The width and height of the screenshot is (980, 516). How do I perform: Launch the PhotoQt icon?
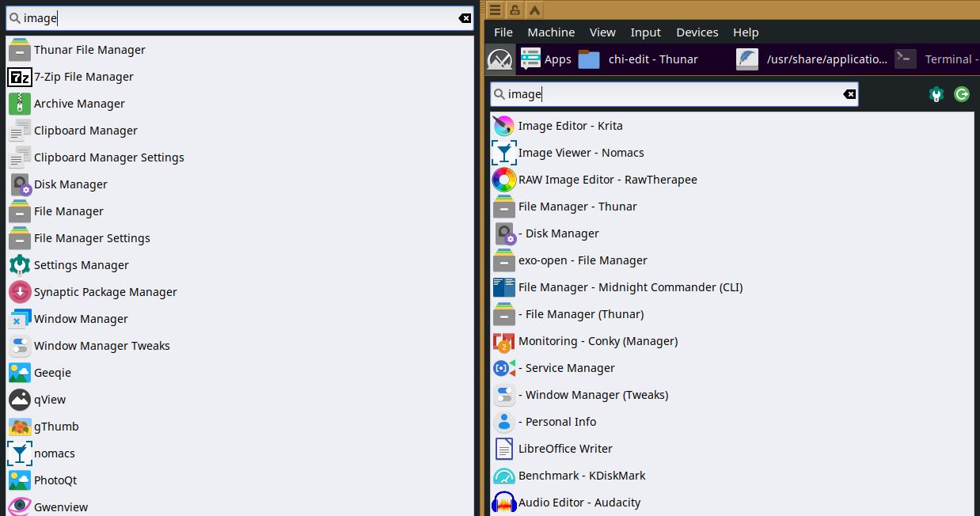19,480
